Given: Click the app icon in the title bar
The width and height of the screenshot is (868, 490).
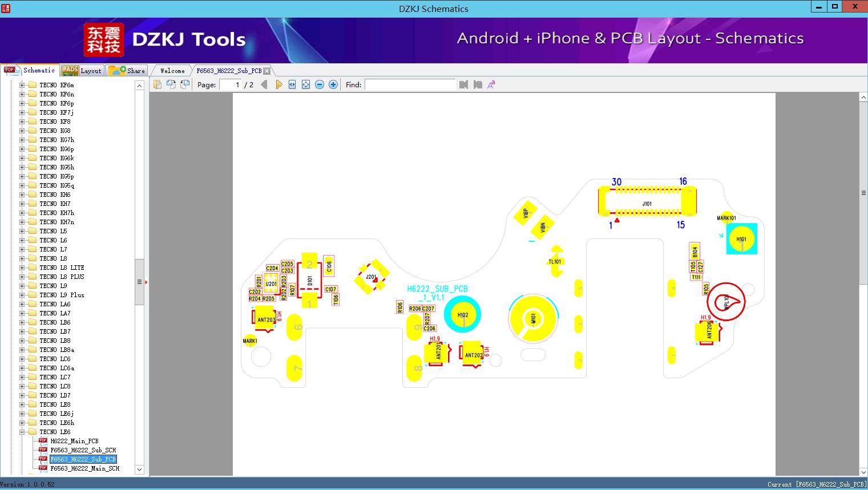Looking at the screenshot, I should click(6, 9).
